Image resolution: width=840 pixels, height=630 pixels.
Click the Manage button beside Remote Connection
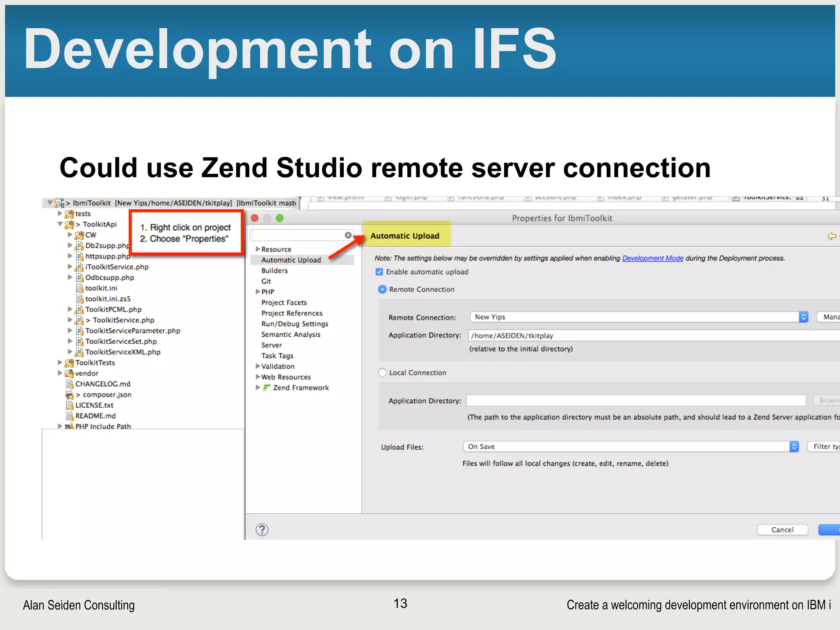(829, 317)
